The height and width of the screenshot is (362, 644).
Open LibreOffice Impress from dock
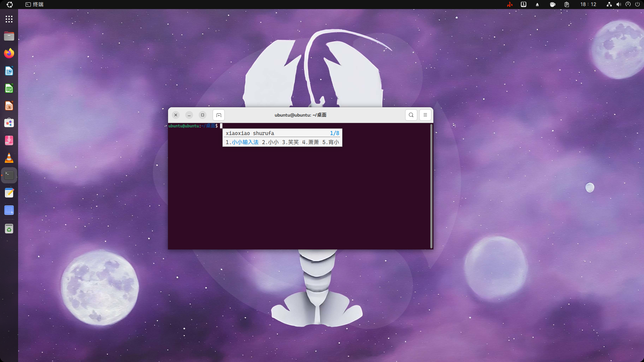click(9, 106)
